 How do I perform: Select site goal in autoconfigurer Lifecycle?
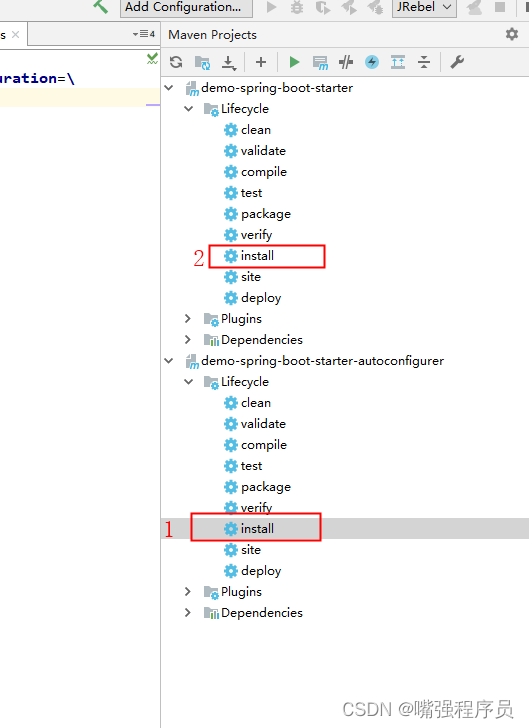(345, 550)
